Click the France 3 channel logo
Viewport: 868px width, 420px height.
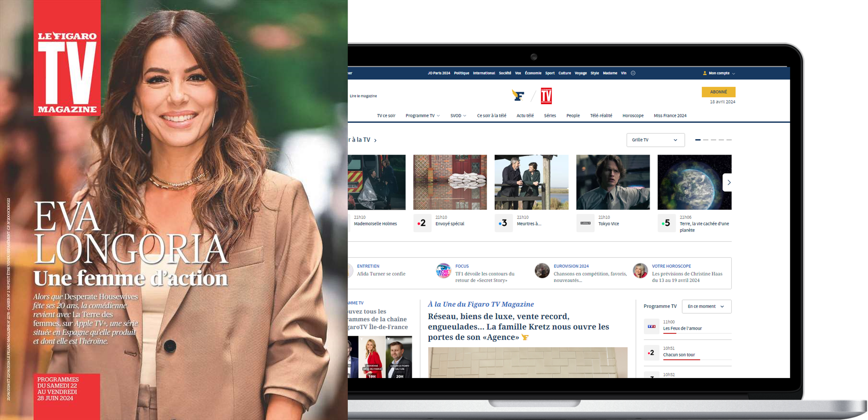[503, 223]
